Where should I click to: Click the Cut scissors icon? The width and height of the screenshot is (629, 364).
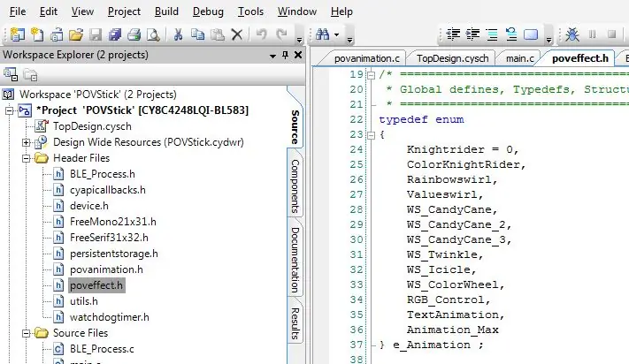coord(178,34)
